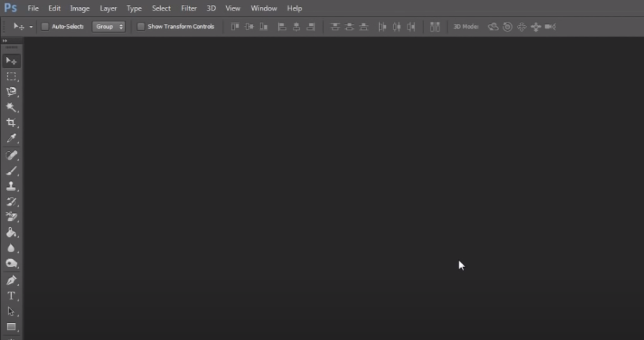
Task: Select the Lasso tool
Action: click(x=11, y=91)
